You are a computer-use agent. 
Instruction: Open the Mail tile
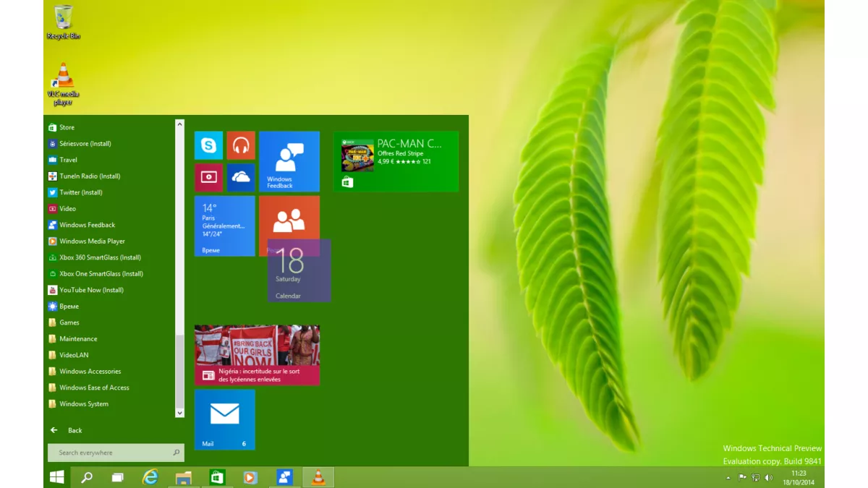click(x=225, y=419)
